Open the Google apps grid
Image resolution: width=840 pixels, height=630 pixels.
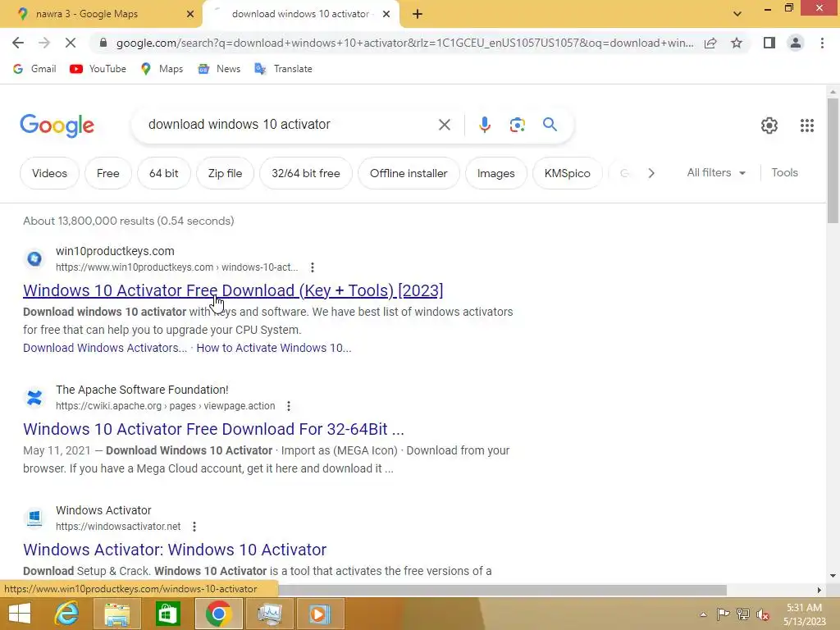pyautogui.click(x=807, y=126)
